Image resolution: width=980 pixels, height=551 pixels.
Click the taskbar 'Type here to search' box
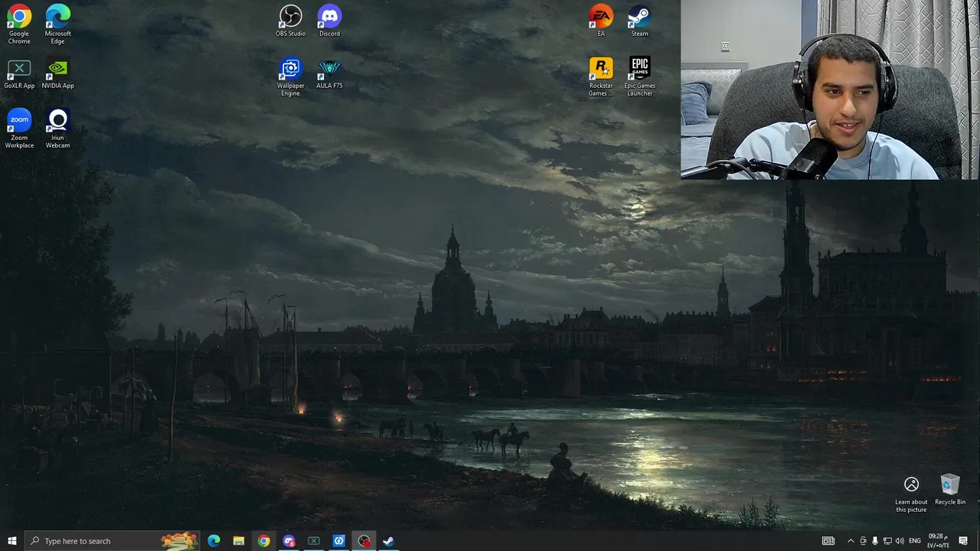112,541
